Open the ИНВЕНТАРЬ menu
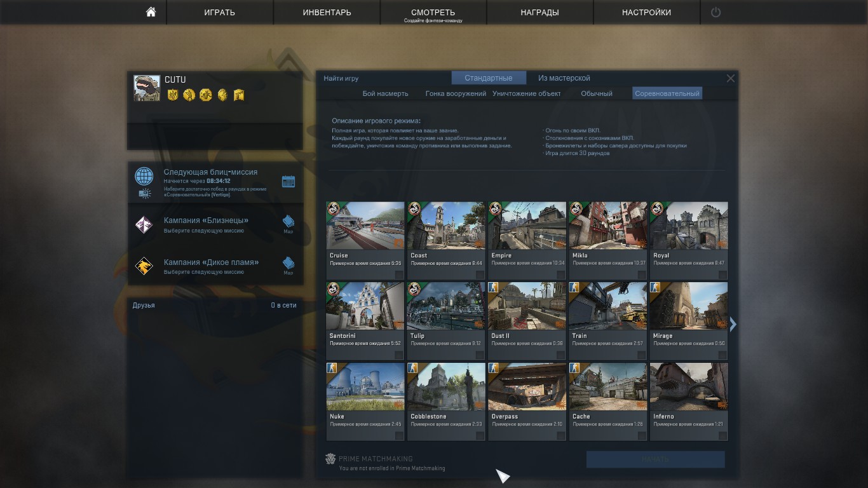868x488 pixels. tap(327, 12)
